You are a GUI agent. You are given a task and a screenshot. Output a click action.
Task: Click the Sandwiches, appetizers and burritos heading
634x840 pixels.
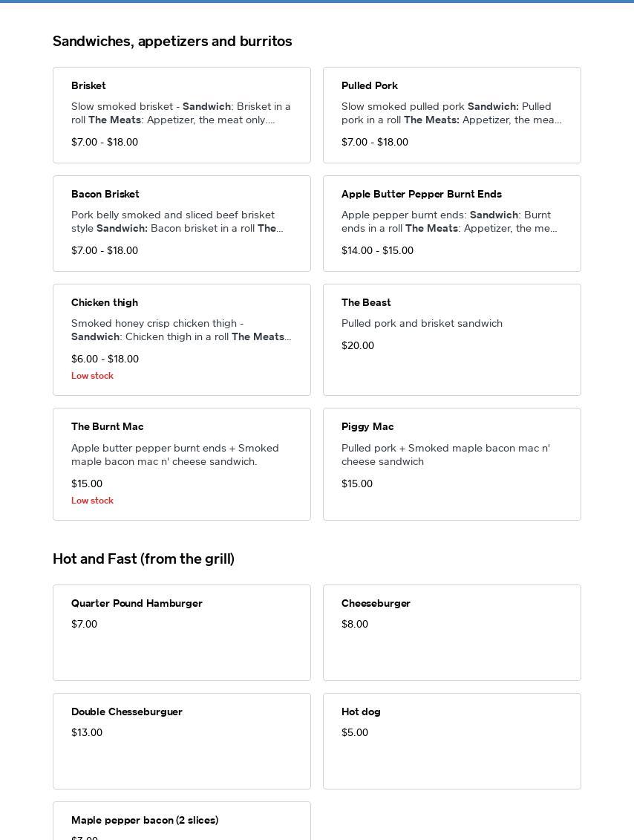point(172,42)
